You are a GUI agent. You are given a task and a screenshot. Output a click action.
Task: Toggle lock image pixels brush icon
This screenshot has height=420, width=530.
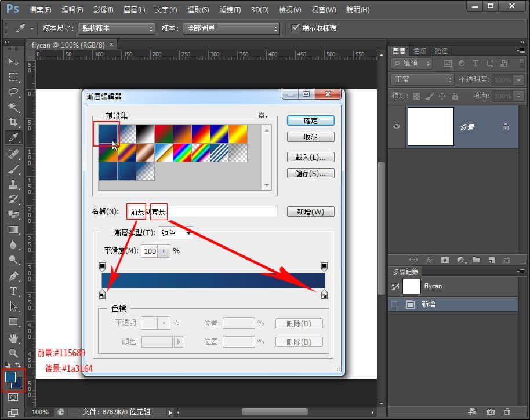click(429, 96)
